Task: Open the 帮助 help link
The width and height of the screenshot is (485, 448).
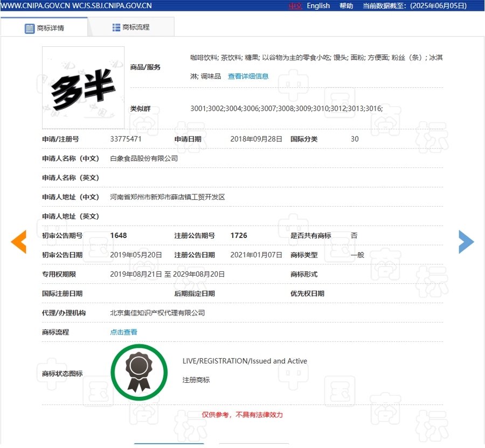Action: 346,6
